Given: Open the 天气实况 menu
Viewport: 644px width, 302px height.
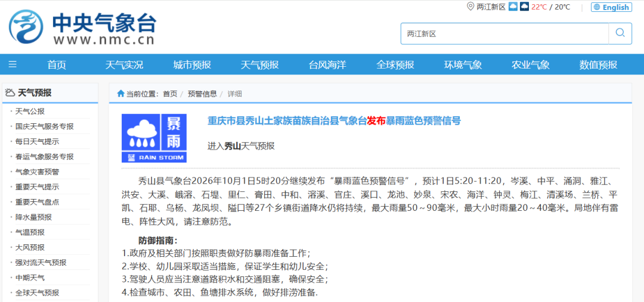Looking at the screenshot, I should [125, 64].
